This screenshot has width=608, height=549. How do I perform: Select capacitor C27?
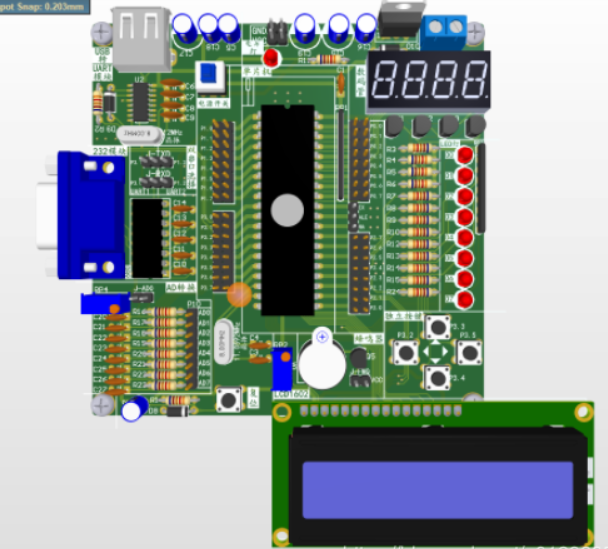coord(115,392)
